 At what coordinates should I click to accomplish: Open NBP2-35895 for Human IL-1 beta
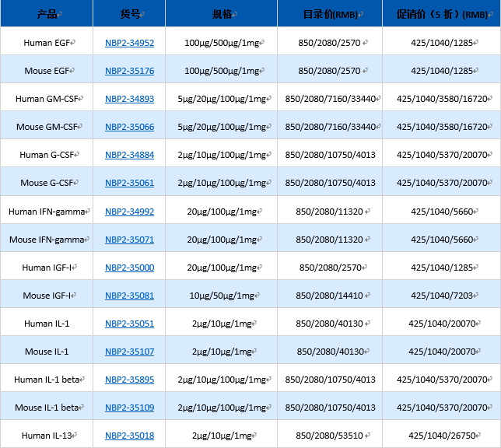tap(129, 380)
